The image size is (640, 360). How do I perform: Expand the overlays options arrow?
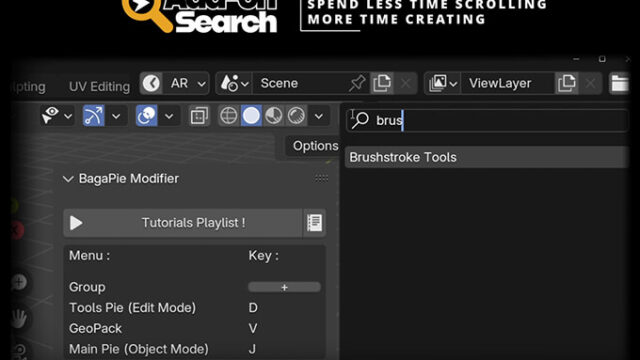point(169,116)
